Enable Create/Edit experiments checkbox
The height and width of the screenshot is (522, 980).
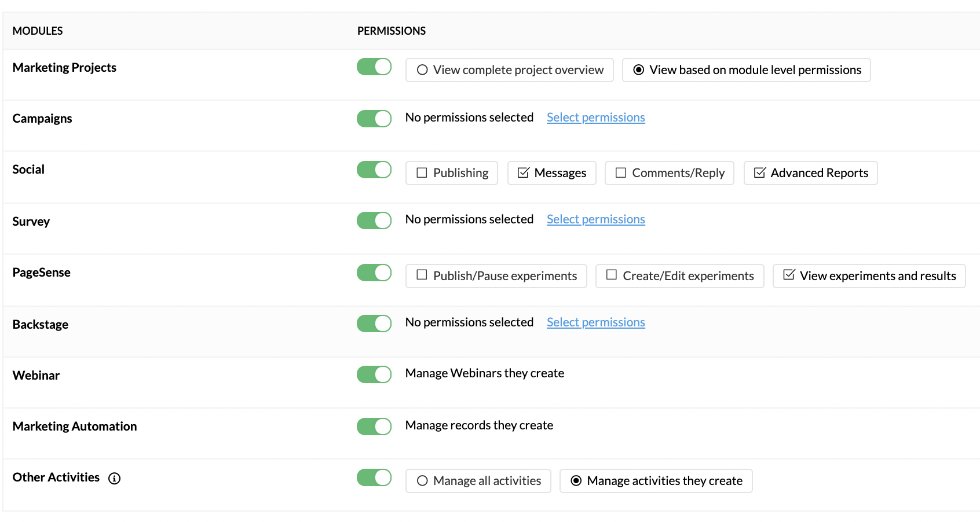point(680,276)
